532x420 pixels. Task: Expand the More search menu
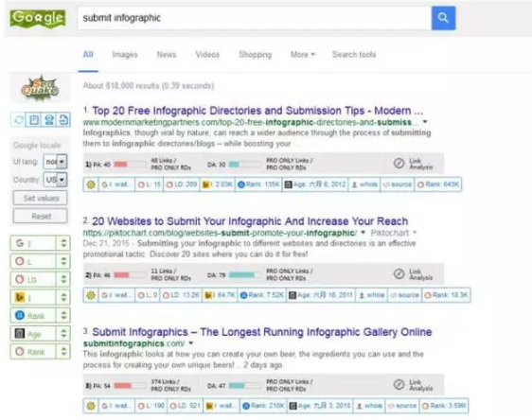coord(303,55)
